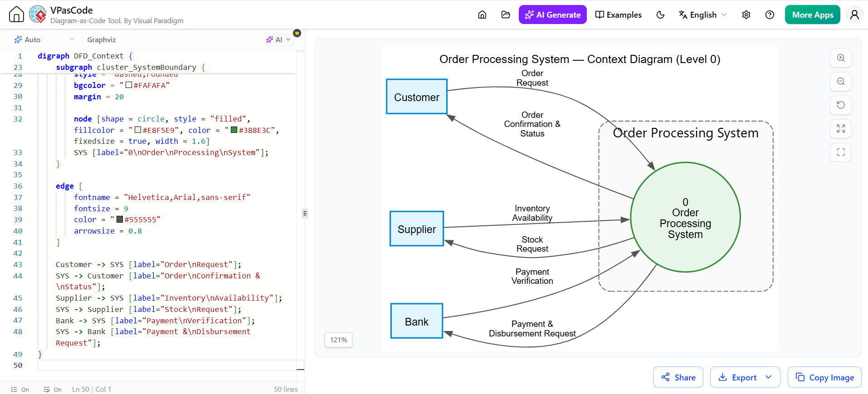Screen dimensions: 868x394
Task: Click the book icon beside Examples
Action: 600,15
